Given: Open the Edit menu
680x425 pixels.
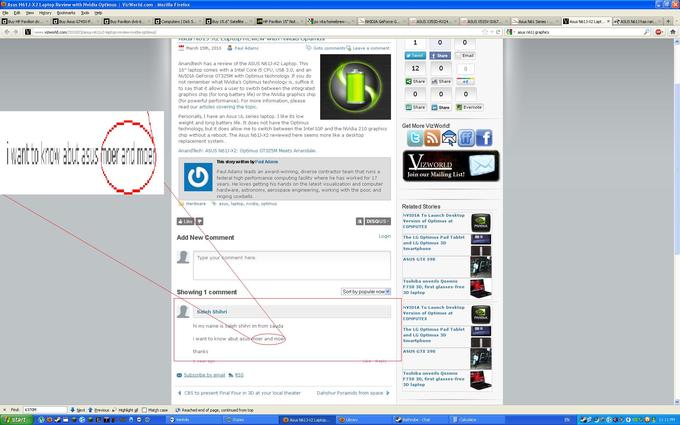Looking at the screenshot, I should point(16,13).
